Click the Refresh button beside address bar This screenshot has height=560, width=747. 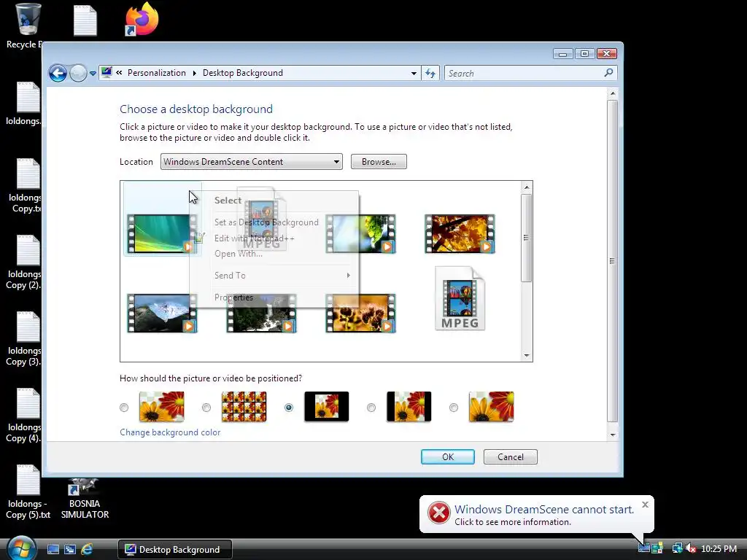(x=430, y=74)
